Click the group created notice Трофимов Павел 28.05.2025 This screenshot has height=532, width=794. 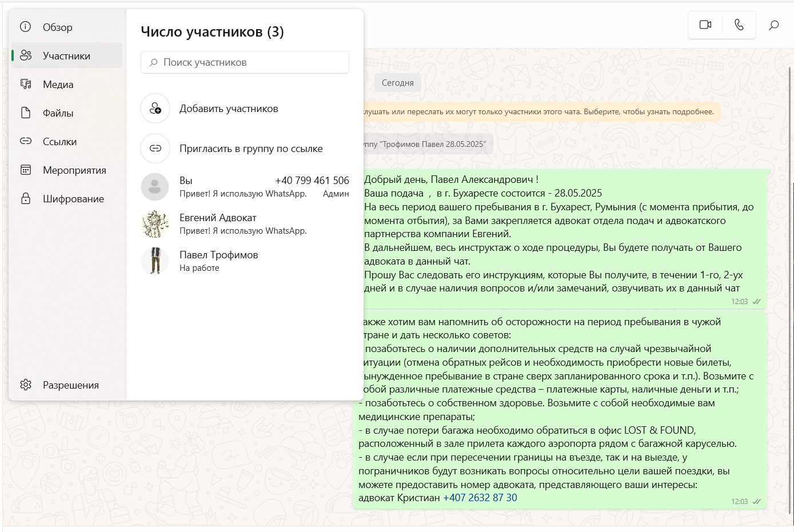tap(427, 144)
